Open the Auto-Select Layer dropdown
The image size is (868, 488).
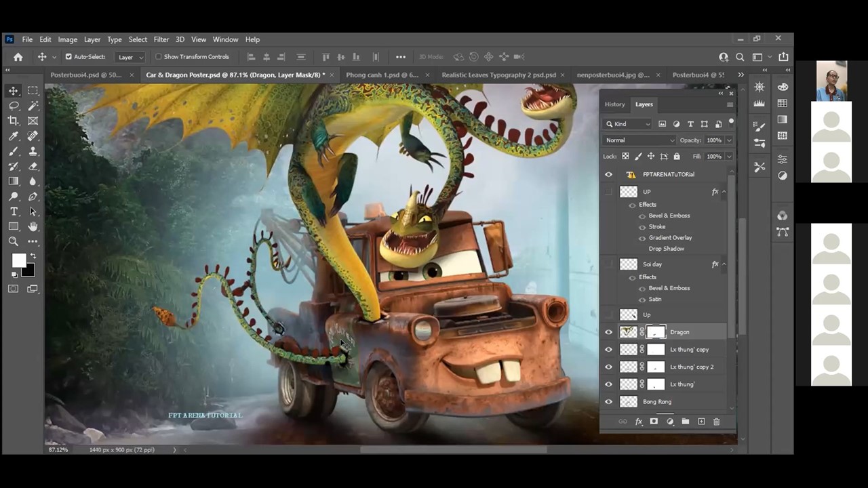(130, 57)
